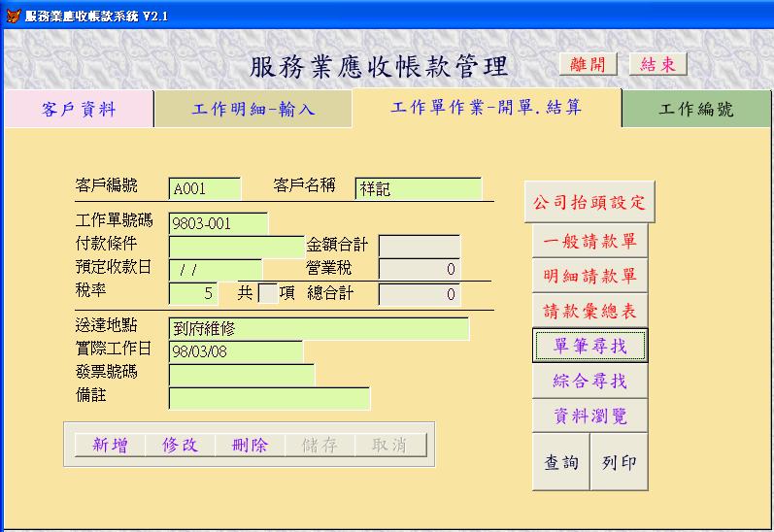The image size is (774, 532).
Task: Click the 查詢 button
Action: point(561,462)
